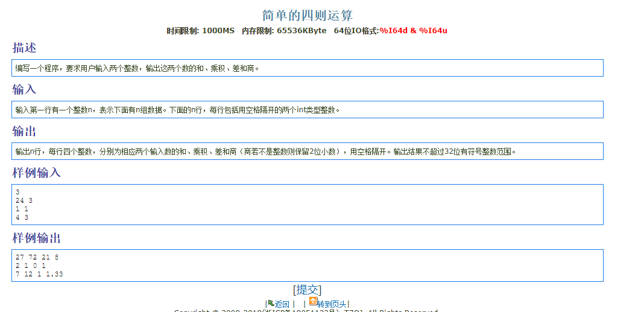Click the 内存限制: 65536KByte text
This screenshot has width=644, height=312.
click(x=284, y=31)
